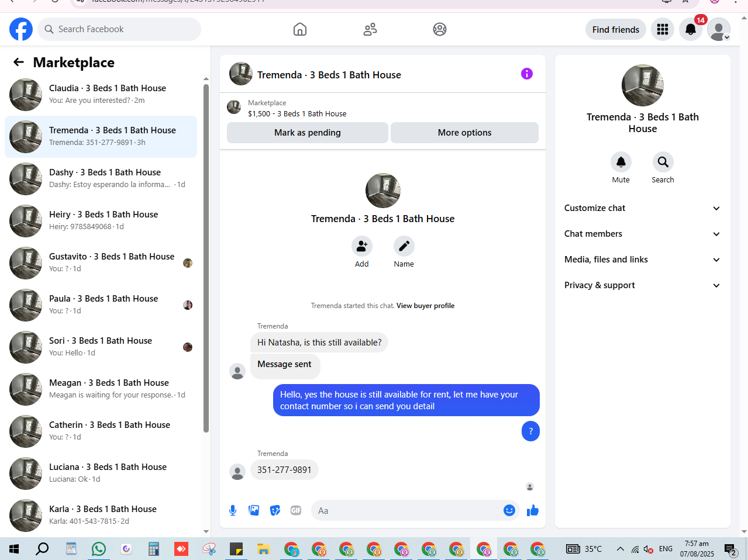Show hidden system tray icons chevron

point(621,549)
